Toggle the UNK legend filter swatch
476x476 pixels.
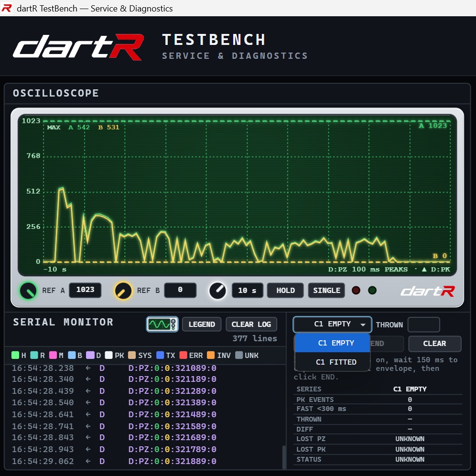239,355
